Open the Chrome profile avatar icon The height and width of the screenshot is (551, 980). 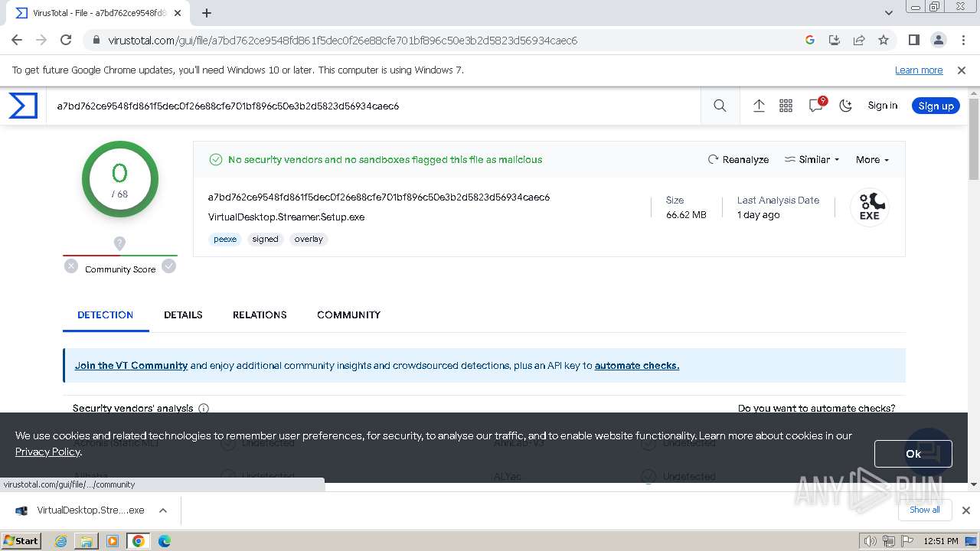pos(938,40)
